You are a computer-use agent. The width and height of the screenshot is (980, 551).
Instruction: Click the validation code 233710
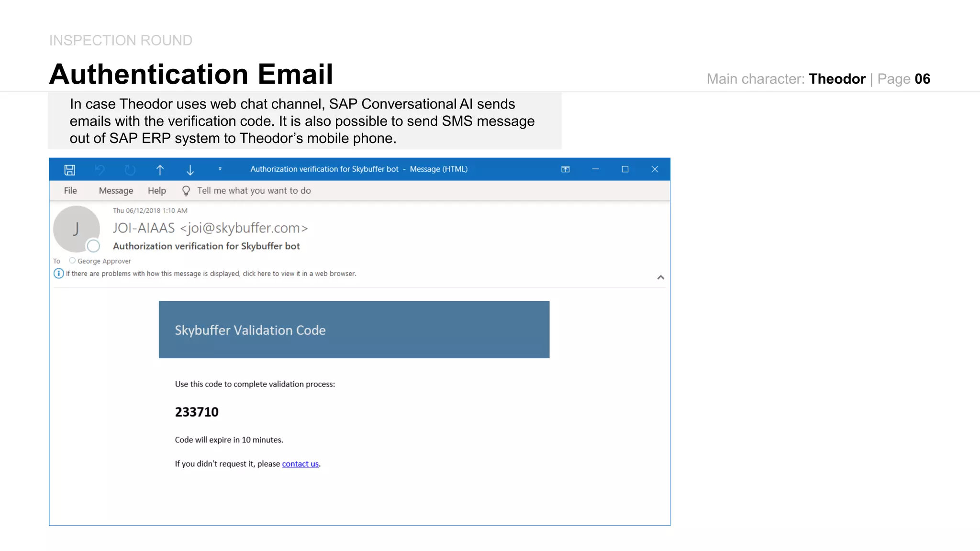click(197, 412)
